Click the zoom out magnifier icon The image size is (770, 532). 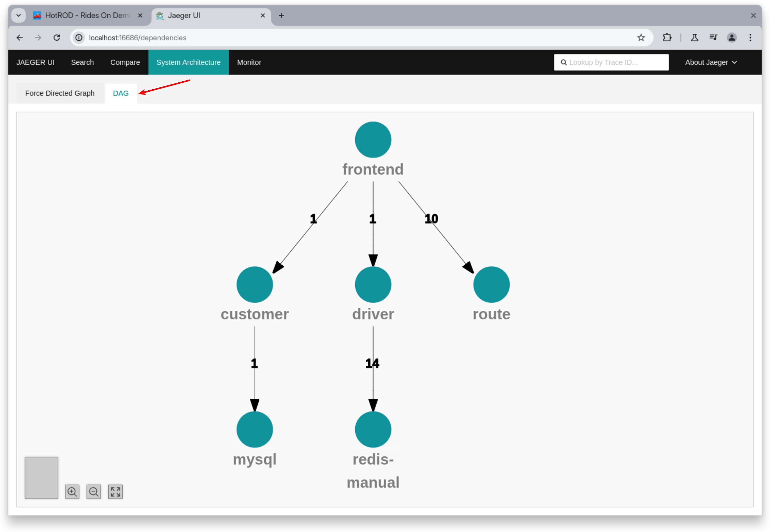94,492
